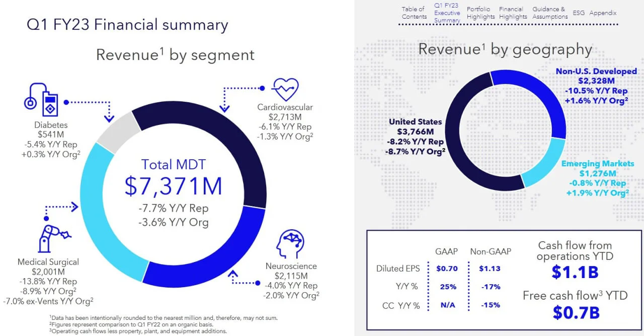
Task: Click the footnote about operating cash flows
Action: [138, 331]
